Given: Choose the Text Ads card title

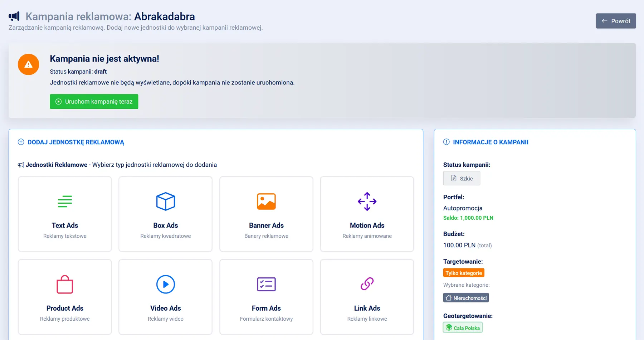Looking at the screenshot, I should click(65, 225).
